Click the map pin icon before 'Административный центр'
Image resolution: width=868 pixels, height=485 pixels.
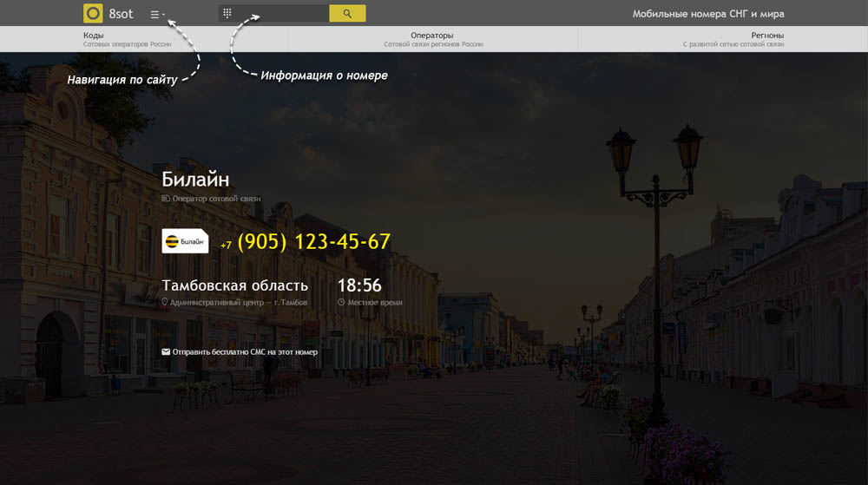[164, 302]
